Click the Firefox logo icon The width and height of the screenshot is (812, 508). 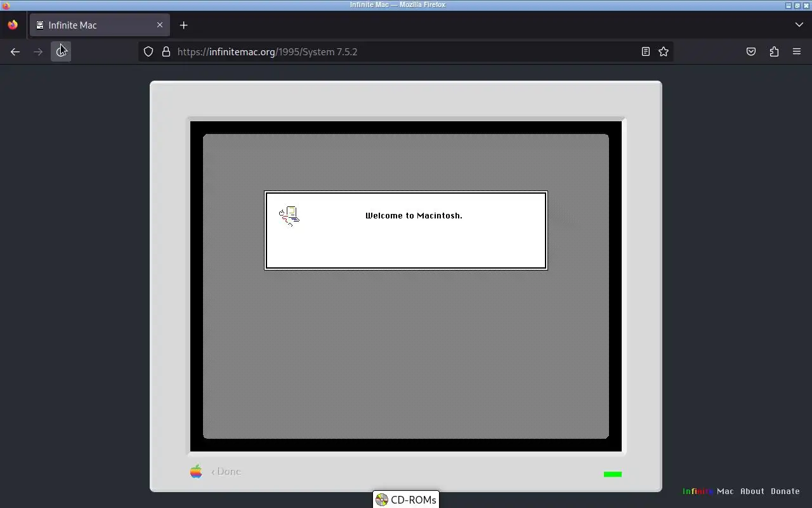tap(13, 25)
